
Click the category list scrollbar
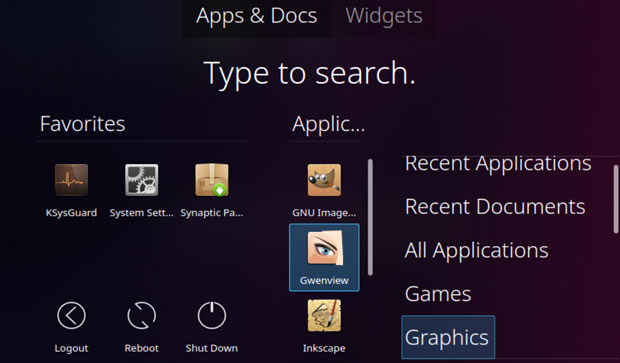pos(616,199)
